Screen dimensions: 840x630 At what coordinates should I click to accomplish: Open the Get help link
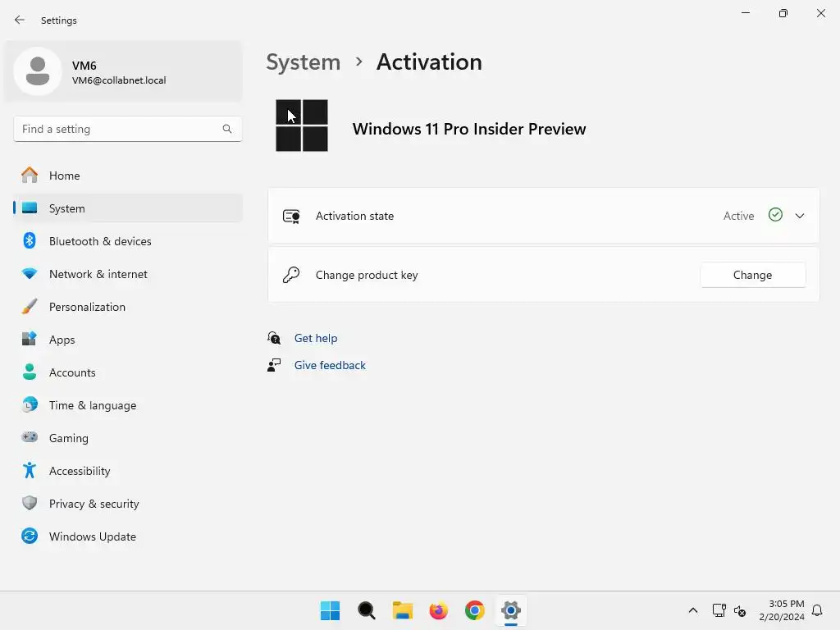(316, 338)
